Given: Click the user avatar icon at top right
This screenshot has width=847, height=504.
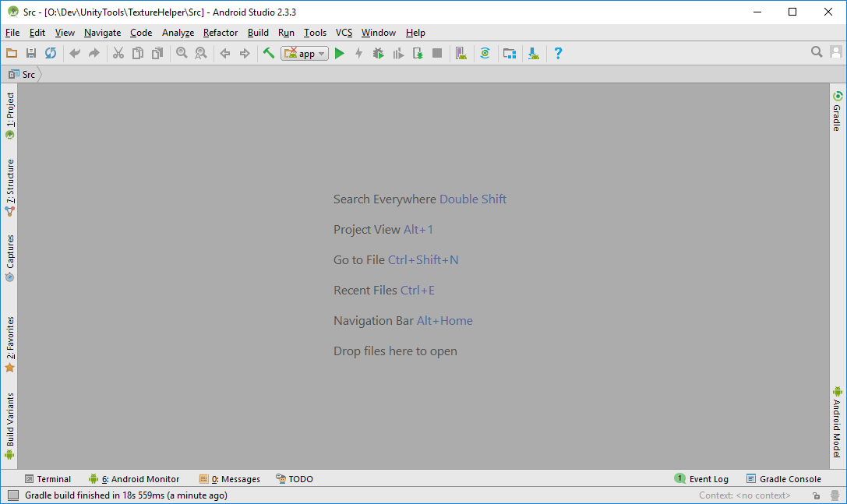Looking at the screenshot, I should pos(836,52).
